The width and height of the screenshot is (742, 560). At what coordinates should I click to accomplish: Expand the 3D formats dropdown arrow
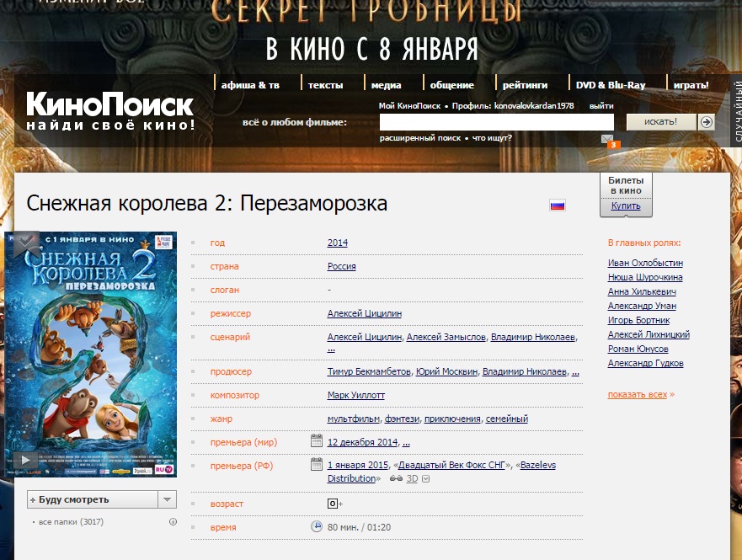point(426,478)
